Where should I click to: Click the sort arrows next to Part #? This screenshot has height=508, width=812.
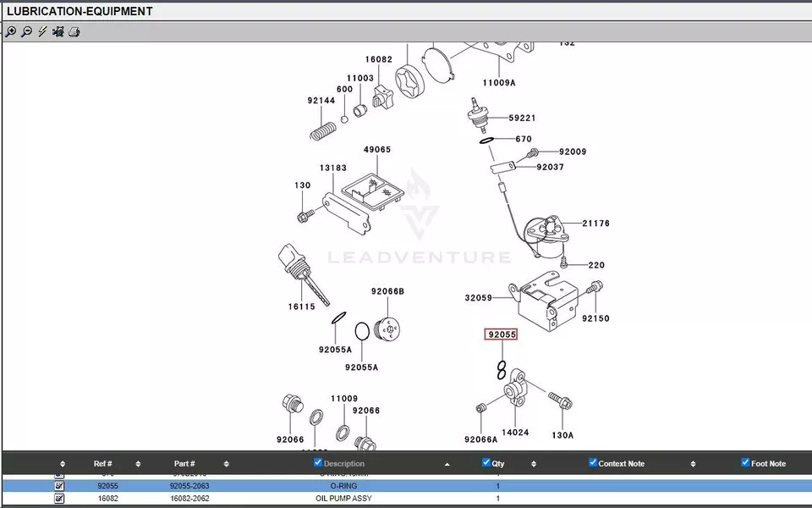coord(226,464)
